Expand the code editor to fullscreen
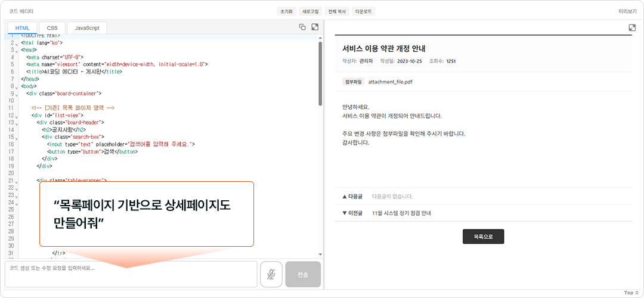Screen dimensions: 644x298 pos(315,27)
